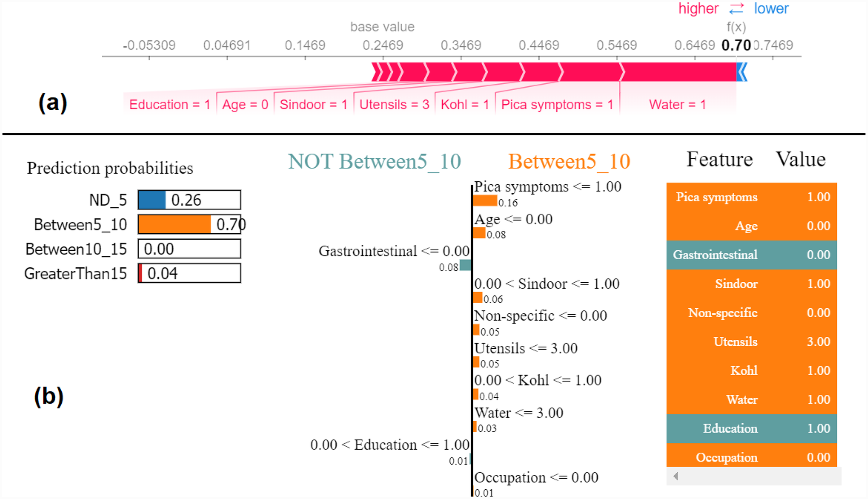Viewport: 868px width, 499px height.
Task: Click the orange Age contribution bar
Action: pyautogui.click(x=479, y=233)
